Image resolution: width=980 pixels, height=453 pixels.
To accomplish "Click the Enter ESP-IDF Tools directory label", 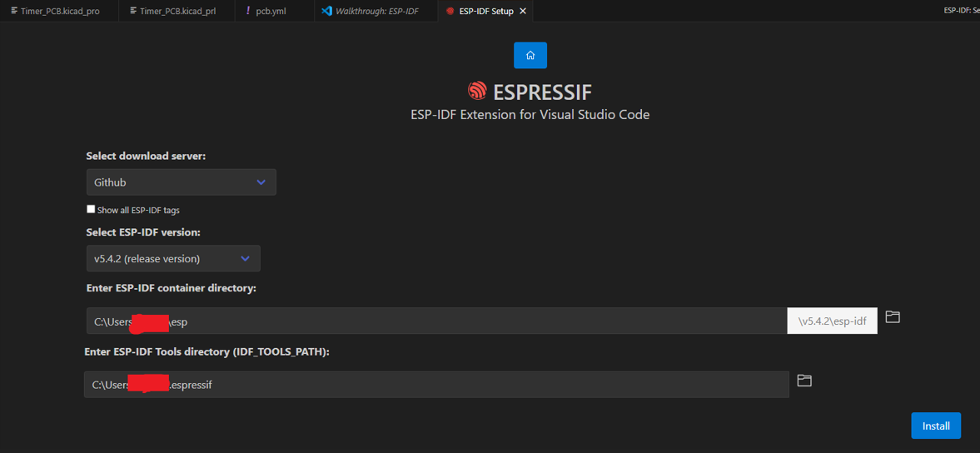I will point(206,351).
